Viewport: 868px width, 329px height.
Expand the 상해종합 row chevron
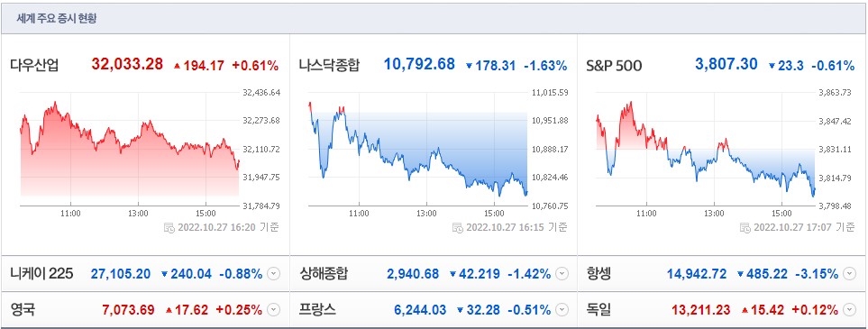tap(562, 274)
